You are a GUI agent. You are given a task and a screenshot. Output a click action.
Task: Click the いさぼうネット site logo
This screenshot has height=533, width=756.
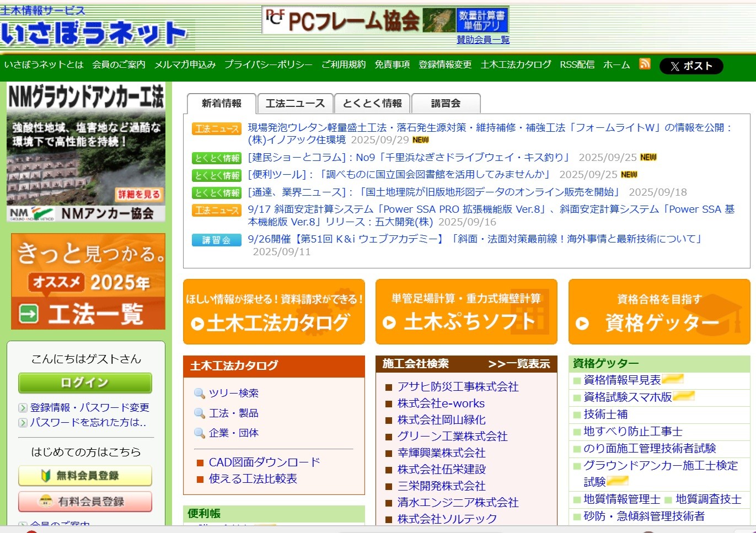(94, 33)
